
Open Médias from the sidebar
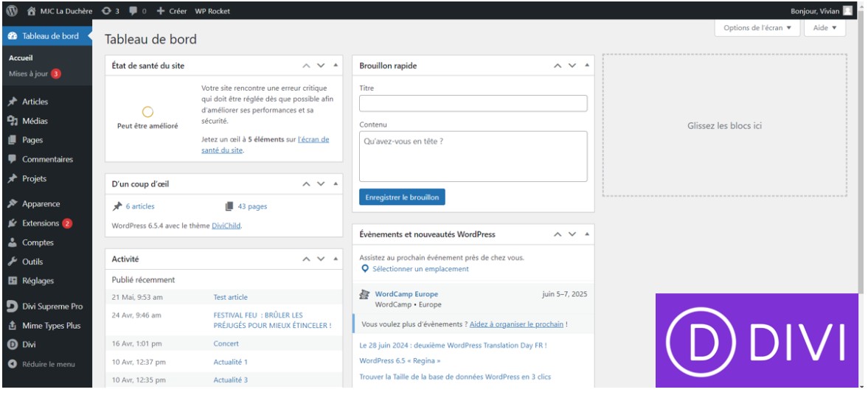(35, 121)
